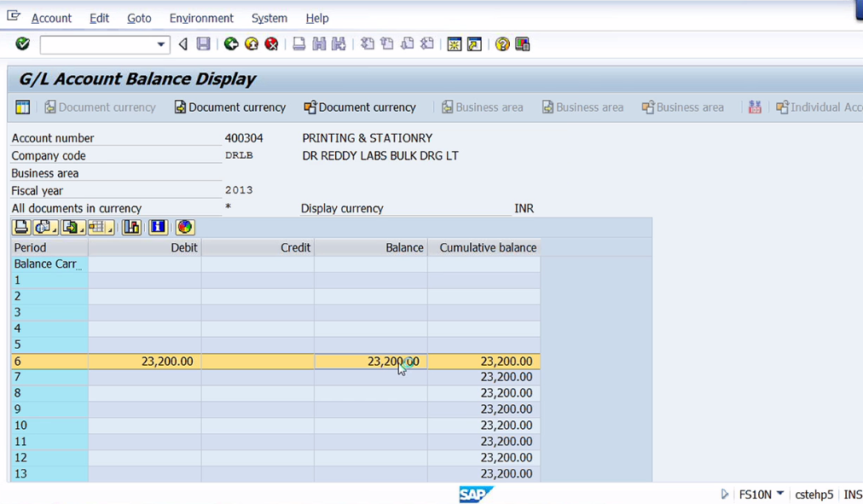Select the period 9 row label

coord(49,409)
